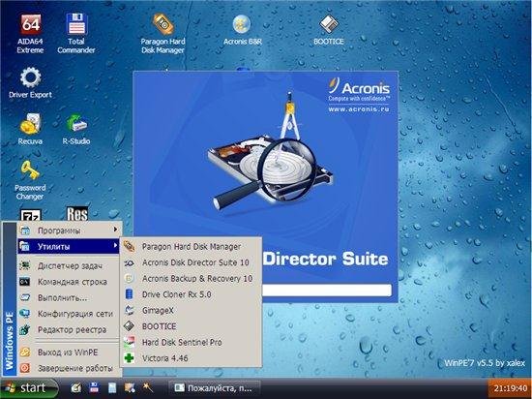The image size is (532, 399).
Task: Open AIDA64 Extreme desktop icon
Action: [x=31, y=33]
